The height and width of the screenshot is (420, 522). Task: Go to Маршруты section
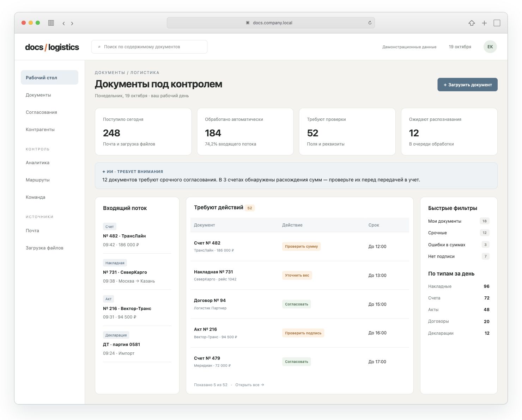pos(49,180)
